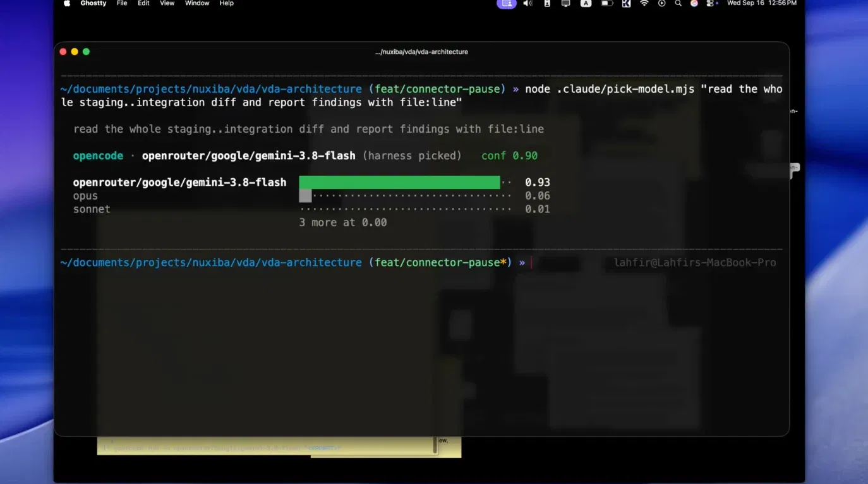The width and height of the screenshot is (868, 484).
Task: Click the terminal cursor at the bottom prompt
Action: 531,262
